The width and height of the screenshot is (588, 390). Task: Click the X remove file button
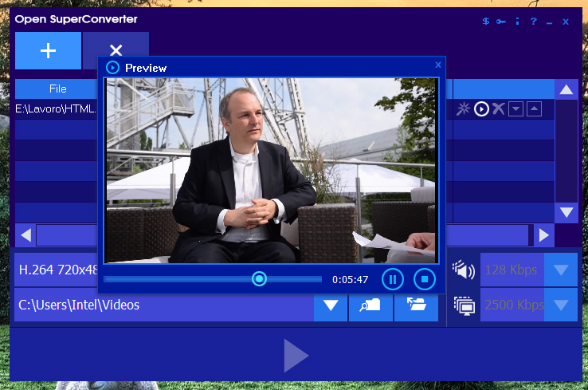click(116, 50)
